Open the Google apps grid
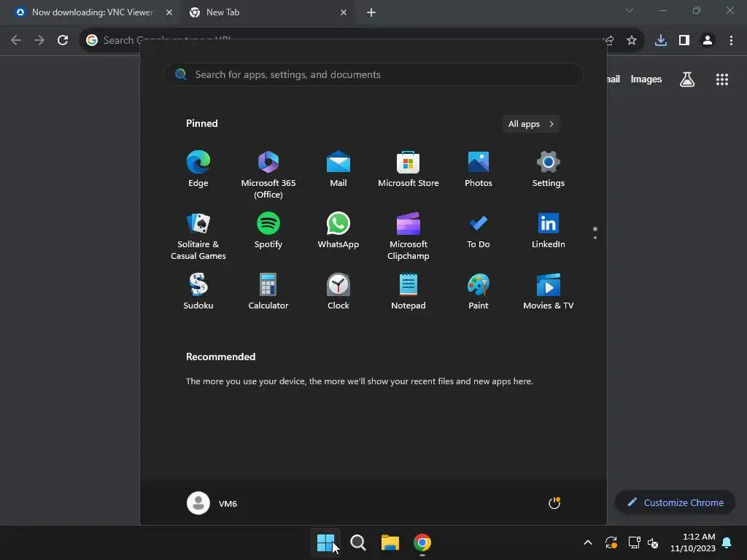Screen dimensions: 747x560 (x=722, y=79)
